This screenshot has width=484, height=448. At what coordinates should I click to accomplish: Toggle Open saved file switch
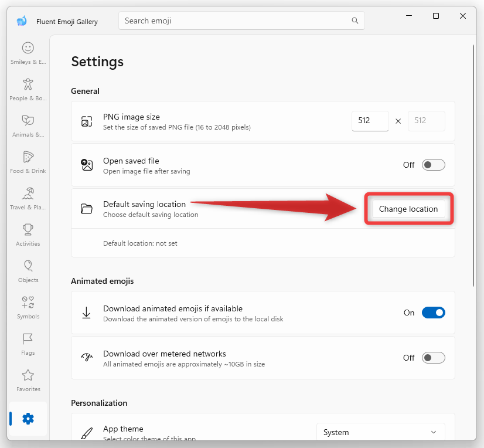tap(434, 165)
